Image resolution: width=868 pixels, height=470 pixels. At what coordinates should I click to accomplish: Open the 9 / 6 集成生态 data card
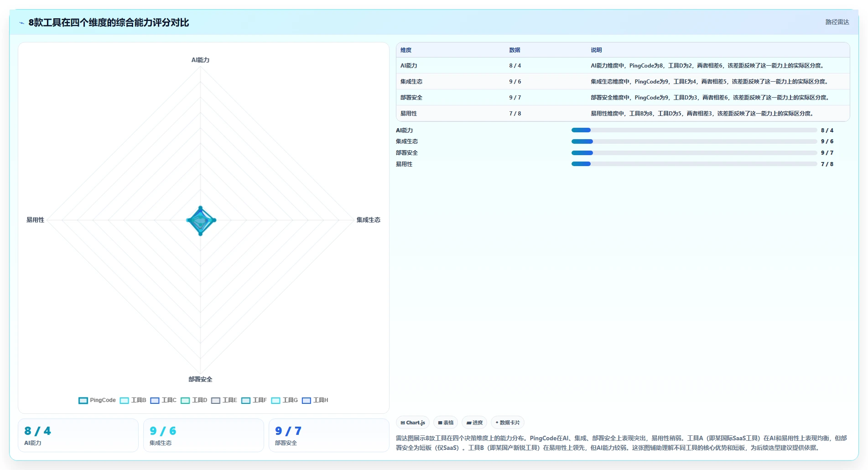coord(203,435)
